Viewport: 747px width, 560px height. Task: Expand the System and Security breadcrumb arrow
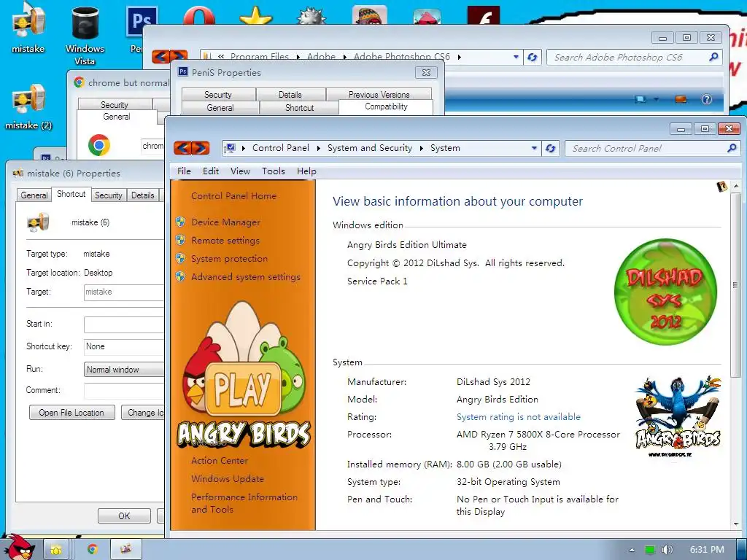point(421,148)
